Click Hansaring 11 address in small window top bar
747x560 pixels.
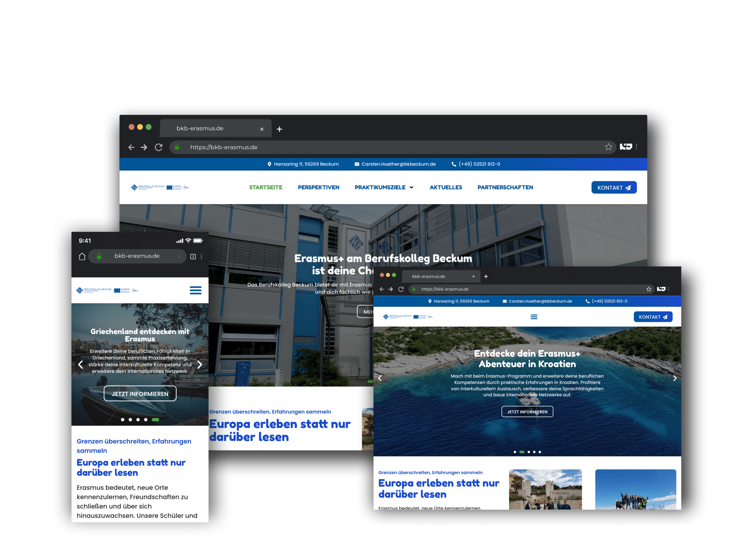click(458, 301)
